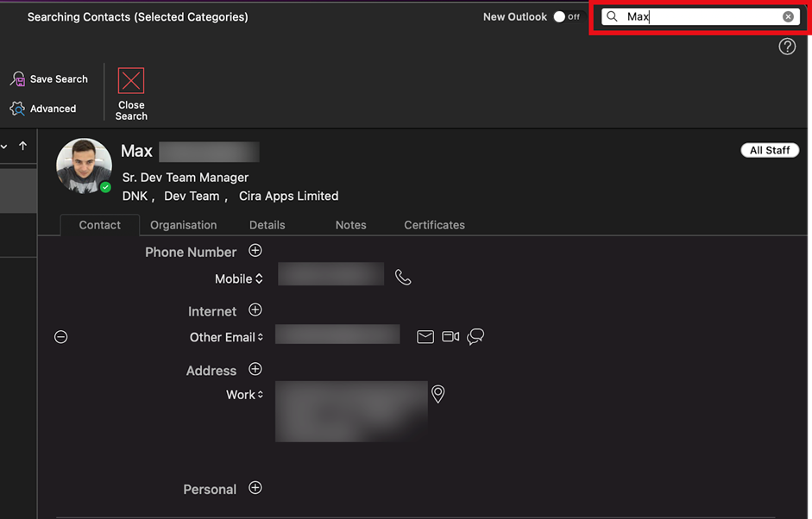Add a new Personal entry

[255, 487]
